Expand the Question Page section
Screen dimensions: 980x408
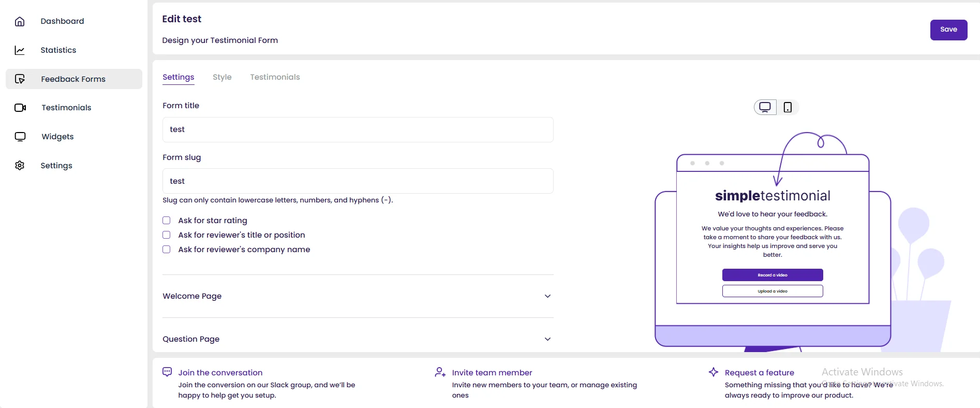(547, 339)
